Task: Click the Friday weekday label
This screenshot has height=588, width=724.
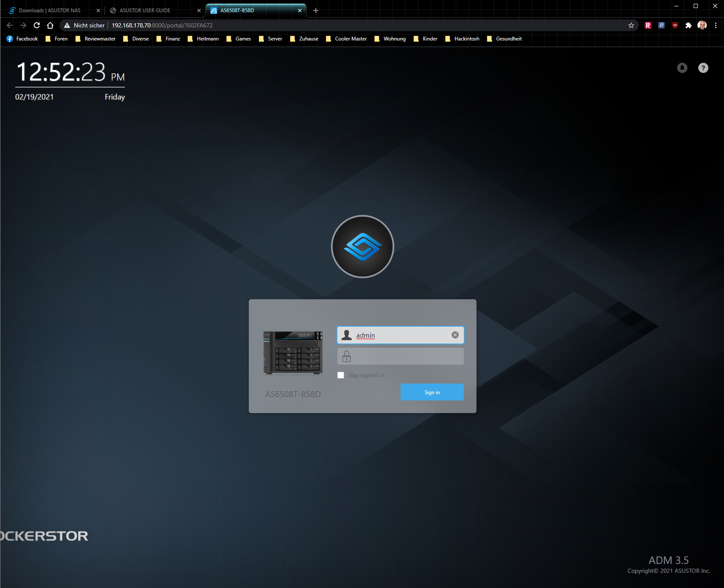Action: tap(115, 97)
